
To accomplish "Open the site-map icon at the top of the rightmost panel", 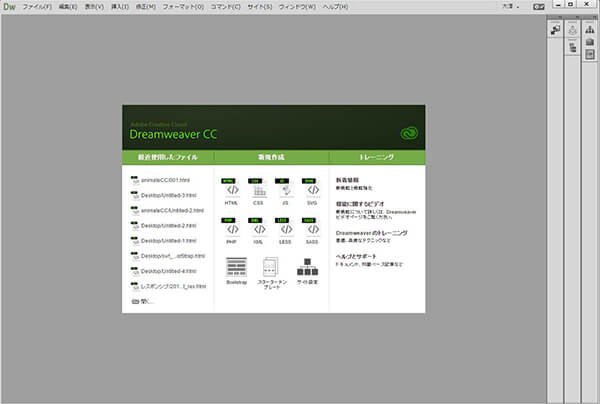I will pyautogui.click(x=590, y=29).
